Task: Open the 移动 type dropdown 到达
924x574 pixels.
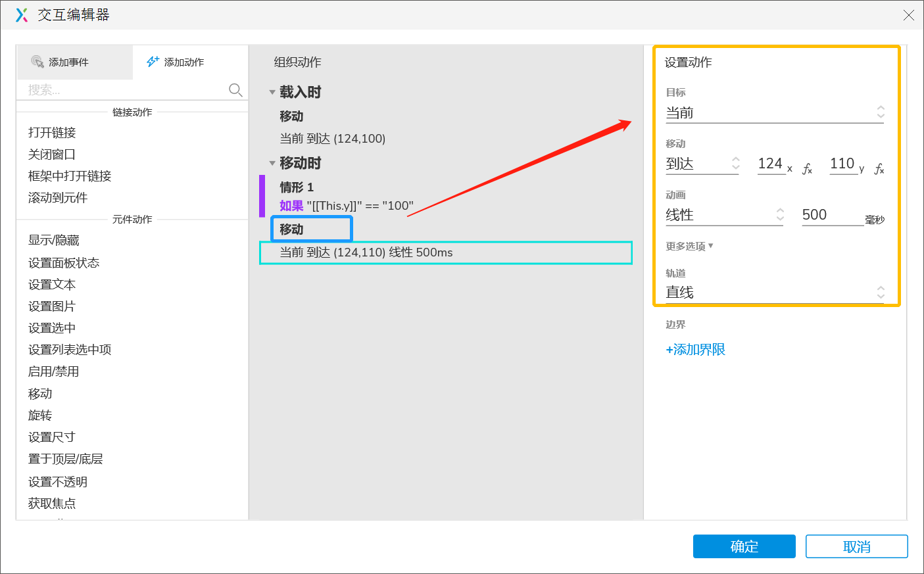Action: [x=703, y=164]
